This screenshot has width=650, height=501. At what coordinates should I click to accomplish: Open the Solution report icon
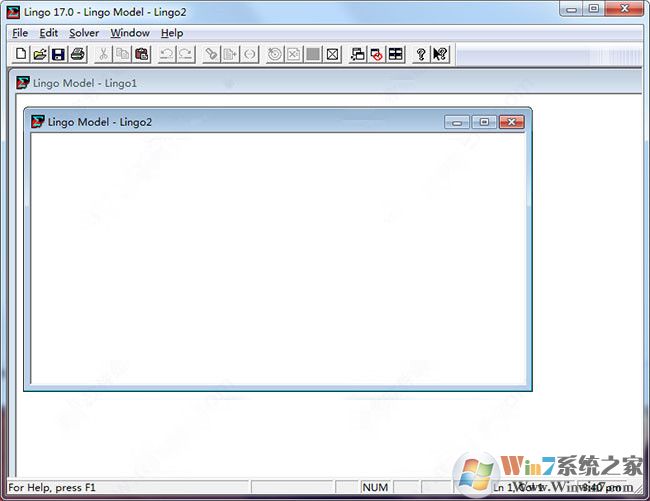coord(293,54)
